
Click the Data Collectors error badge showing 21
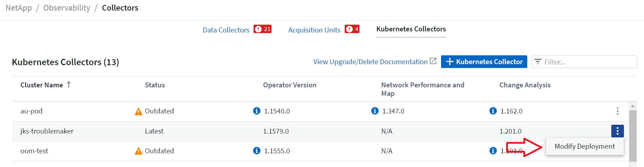click(263, 29)
